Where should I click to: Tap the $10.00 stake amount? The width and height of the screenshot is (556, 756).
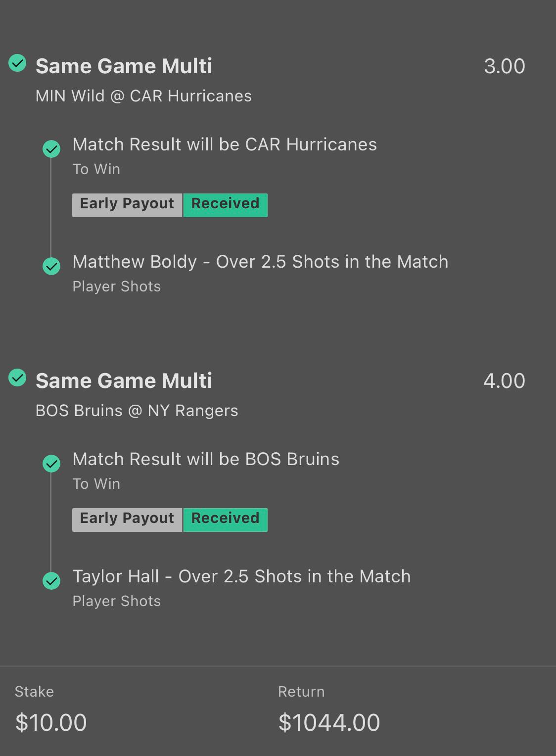click(x=51, y=723)
